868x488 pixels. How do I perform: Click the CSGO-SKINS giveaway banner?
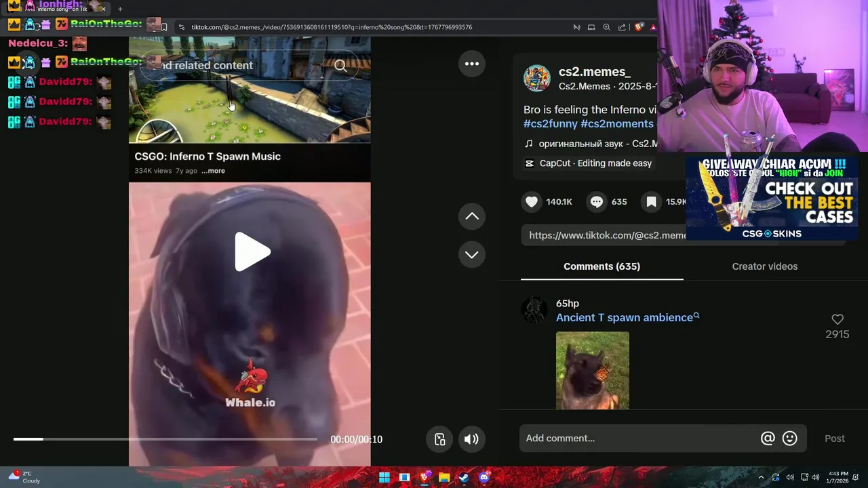click(772, 199)
